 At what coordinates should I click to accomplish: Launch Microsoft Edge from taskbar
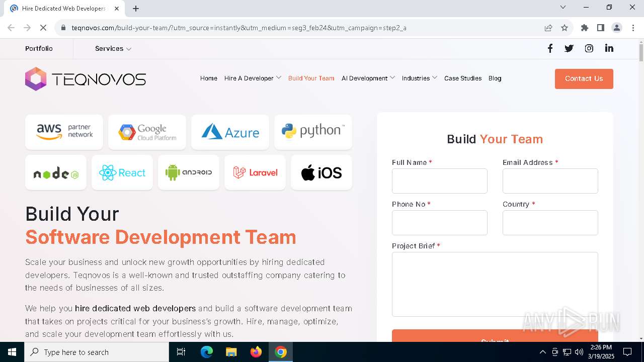pyautogui.click(x=207, y=352)
